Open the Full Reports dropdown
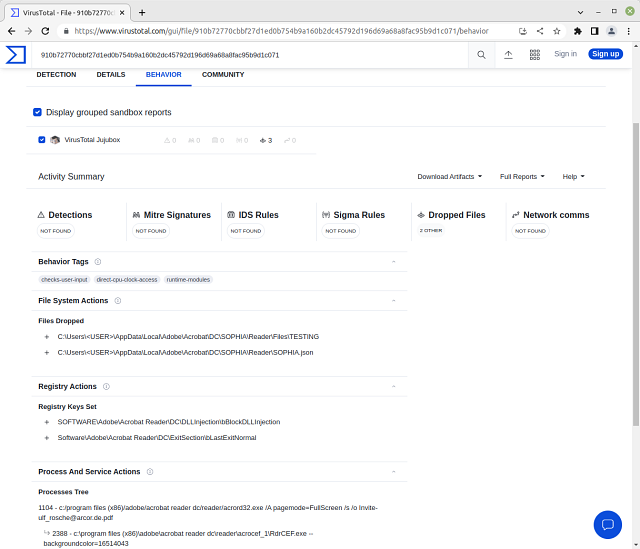 pyautogui.click(x=522, y=177)
